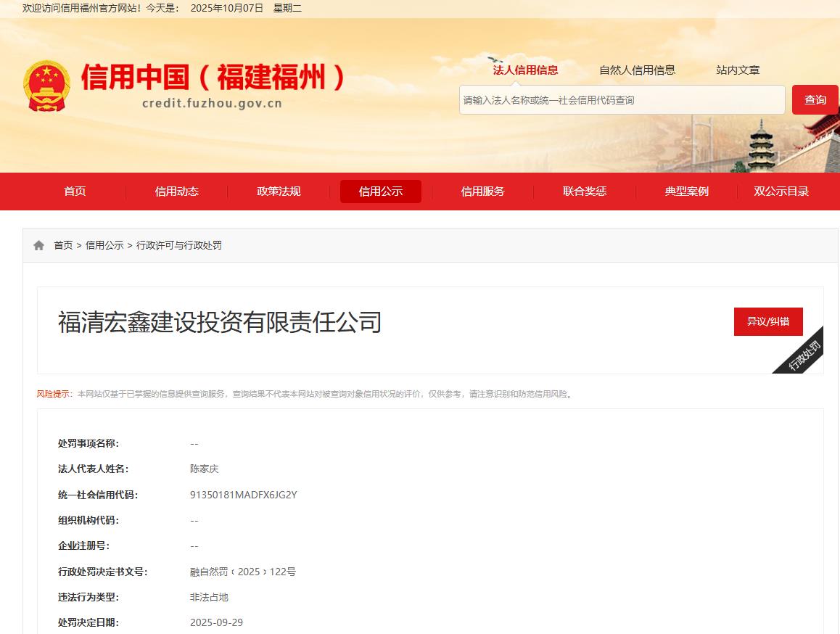Click the home icon in breadcrumb
840x634 pixels.
click(39, 246)
